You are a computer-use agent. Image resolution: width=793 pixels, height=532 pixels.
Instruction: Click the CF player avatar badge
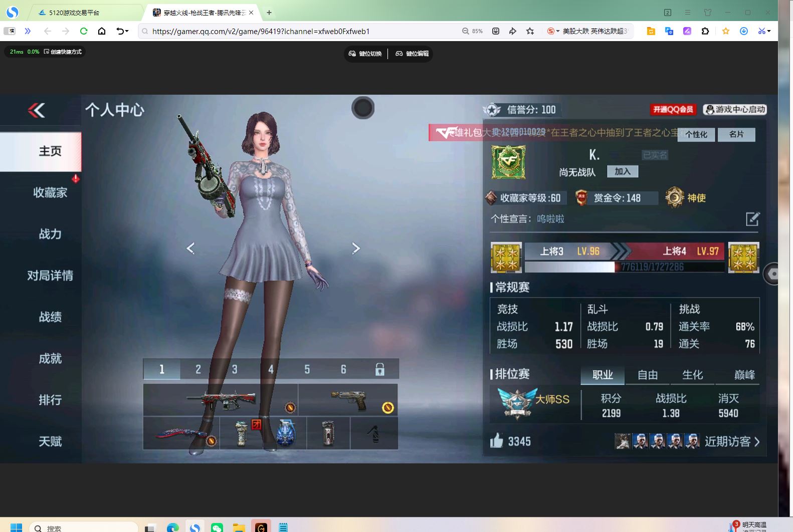coord(508,162)
